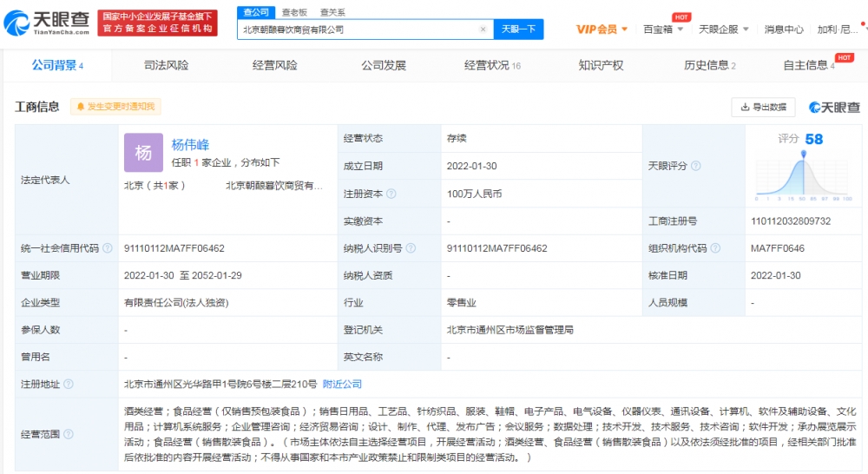Click the red 官方备案企业征信机构 banner

coord(158,23)
